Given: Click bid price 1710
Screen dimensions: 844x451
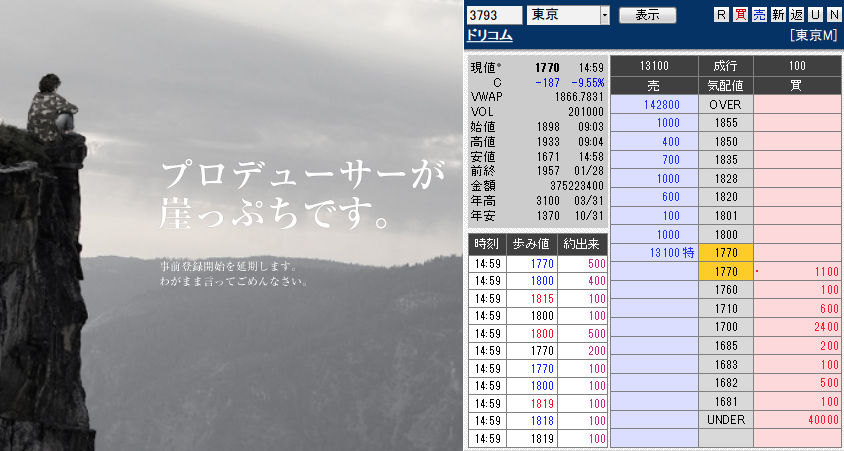Looking at the screenshot, I should tap(726, 309).
